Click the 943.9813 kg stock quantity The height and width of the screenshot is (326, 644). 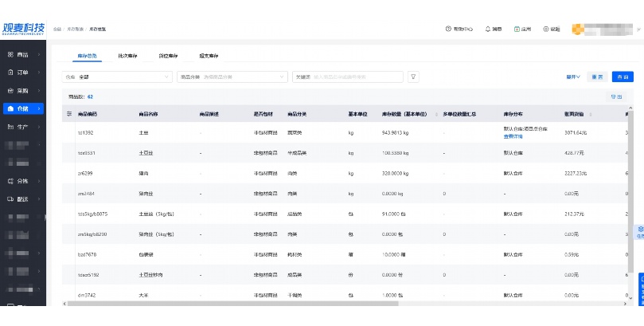(395, 132)
